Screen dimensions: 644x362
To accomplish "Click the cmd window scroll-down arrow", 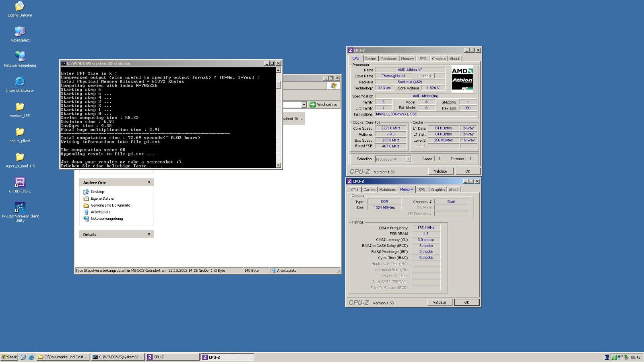I will (278, 165).
